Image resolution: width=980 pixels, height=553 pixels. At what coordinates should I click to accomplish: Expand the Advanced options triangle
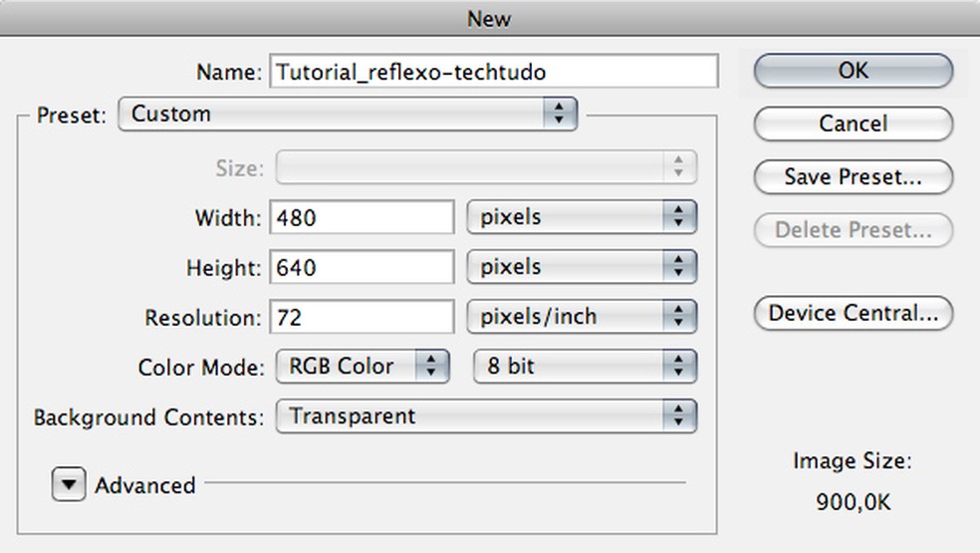coord(69,485)
